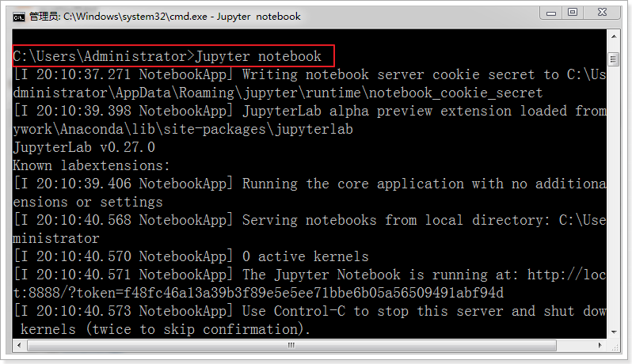Click the horizontal scrollbar left arrow
632x364 pixels.
[x=19, y=345]
